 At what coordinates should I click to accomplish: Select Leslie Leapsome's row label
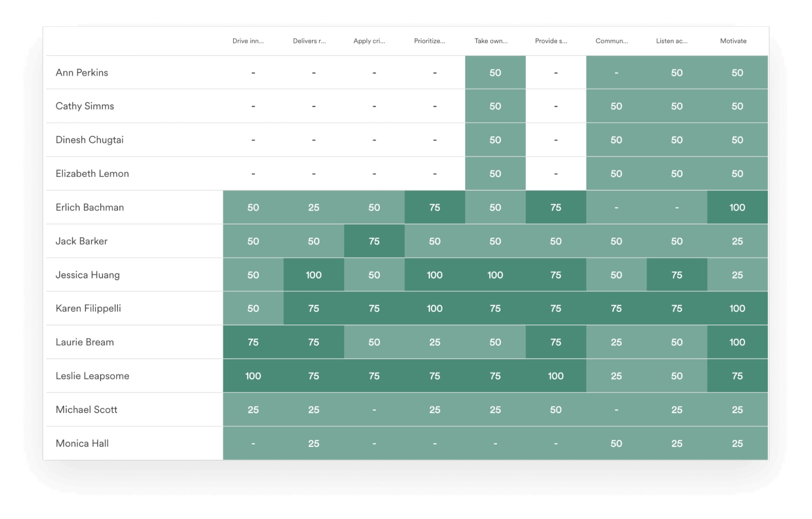(92, 376)
